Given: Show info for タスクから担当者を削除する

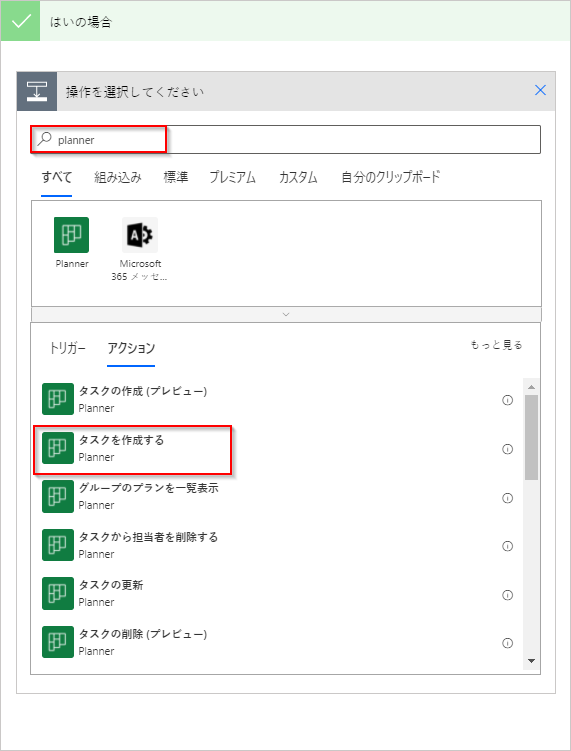Looking at the screenshot, I should pos(507,546).
